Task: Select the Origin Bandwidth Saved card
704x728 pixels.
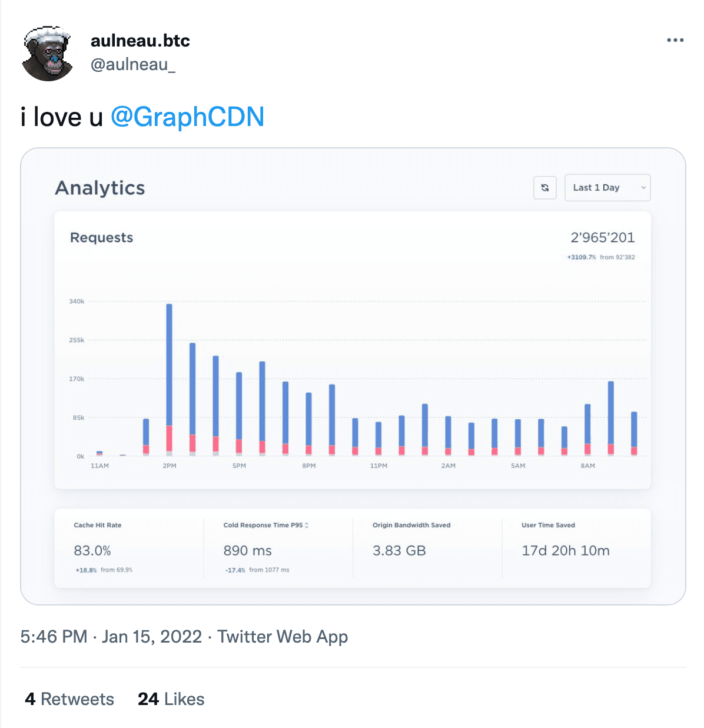Action: tap(398, 551)
